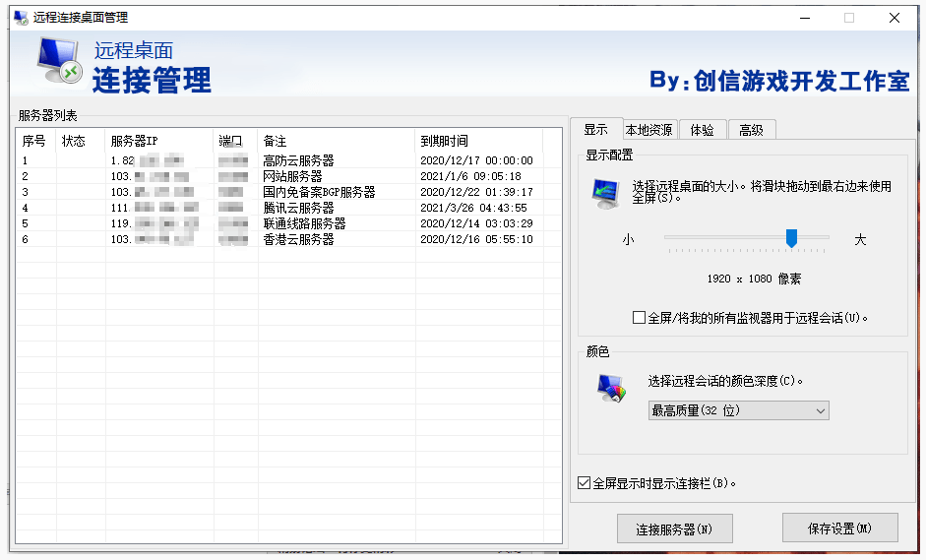Toggle show connection bar in full screen

585,483
